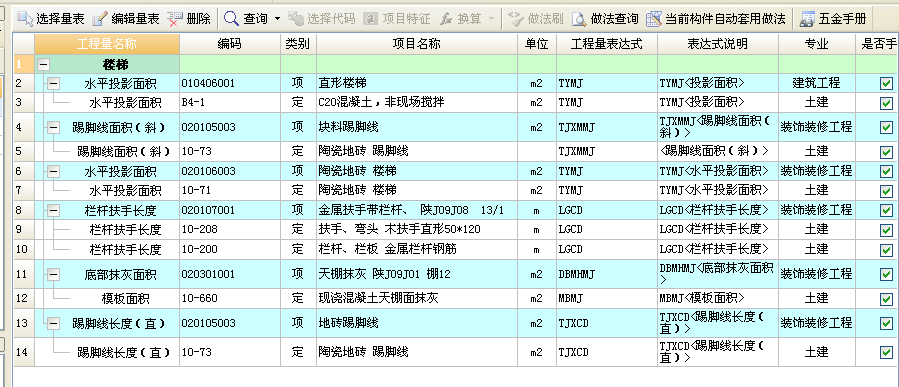Viewport: 899px width, 387px height.
Task: Select the cell 栏杆、栏板 金属栏杆钢筋
Action: pos(417,249)
